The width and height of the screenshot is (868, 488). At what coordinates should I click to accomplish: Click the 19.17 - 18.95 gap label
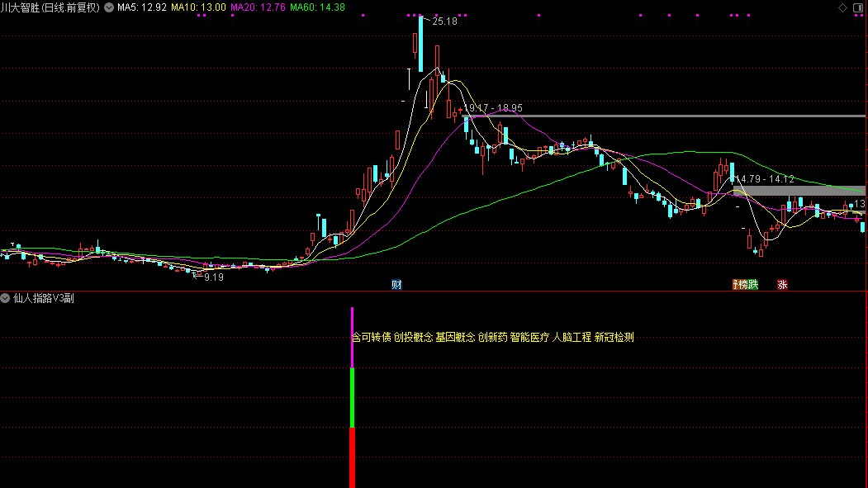[x=493, y=108]
